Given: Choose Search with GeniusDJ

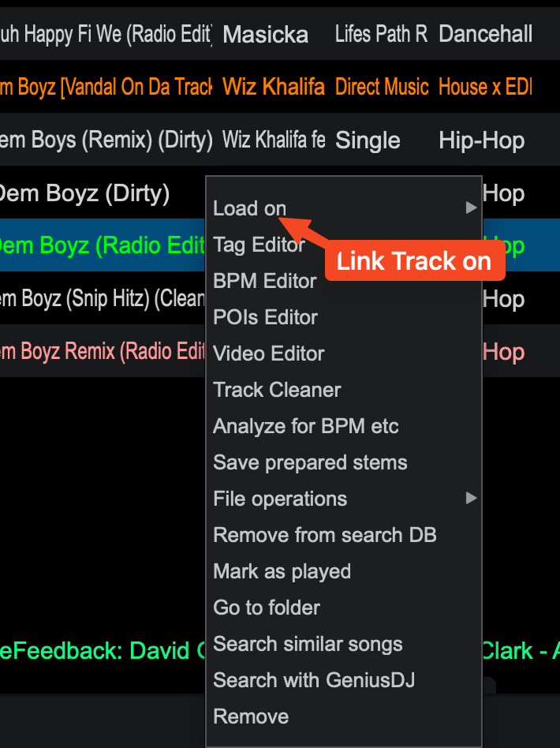Looking at the screenshot, I should [314, 680].
